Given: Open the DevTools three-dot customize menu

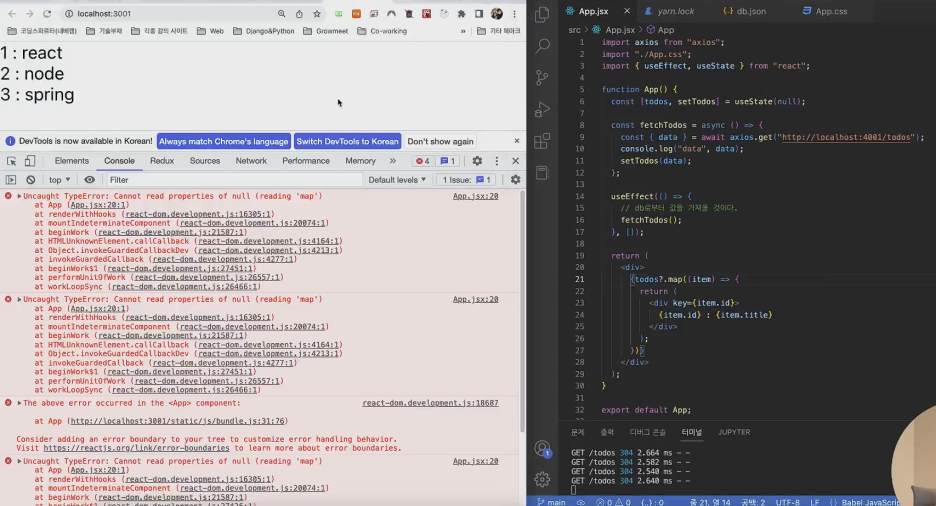Looking at the screenshot, I should [x=497, y=161].
